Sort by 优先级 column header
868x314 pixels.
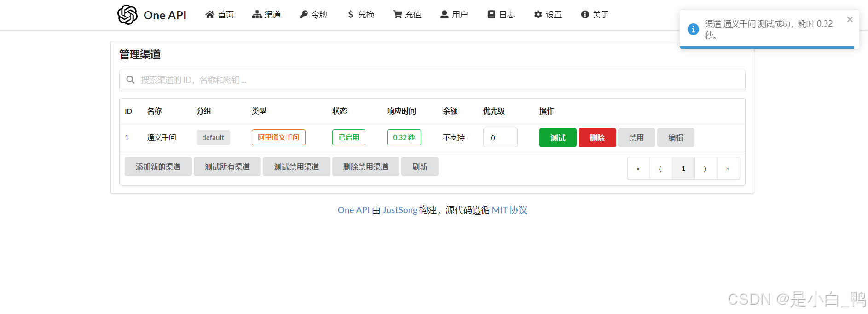pos(494,111)
